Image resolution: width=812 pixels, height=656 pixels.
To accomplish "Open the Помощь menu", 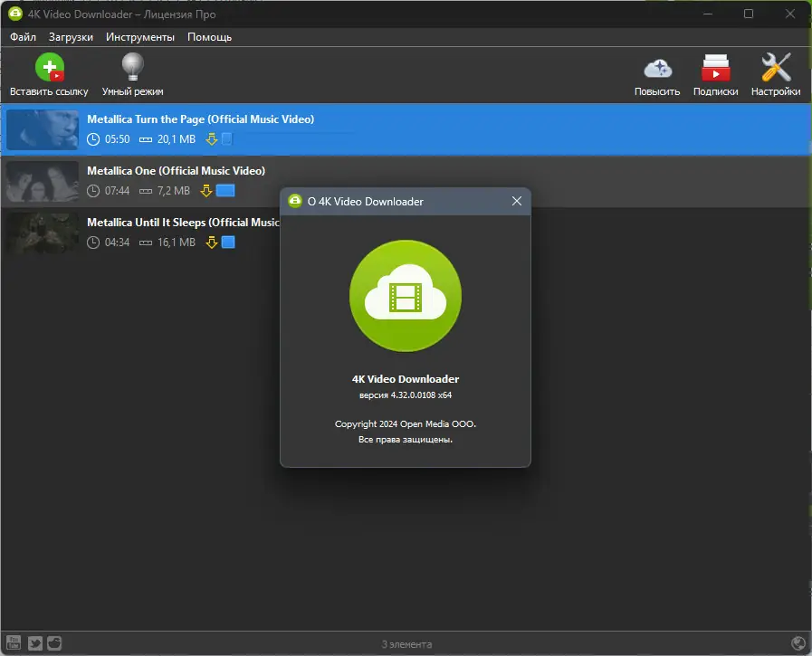I will [209, 37].
